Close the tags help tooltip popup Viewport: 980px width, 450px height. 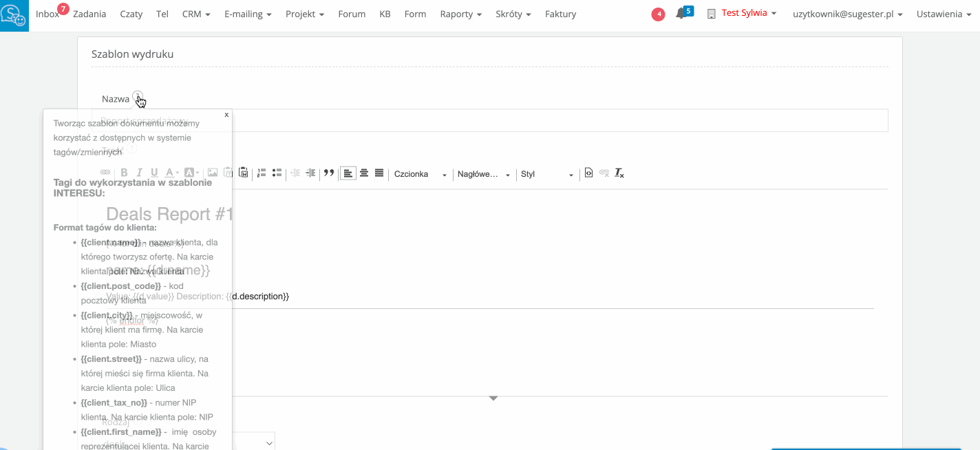(226, 115)
